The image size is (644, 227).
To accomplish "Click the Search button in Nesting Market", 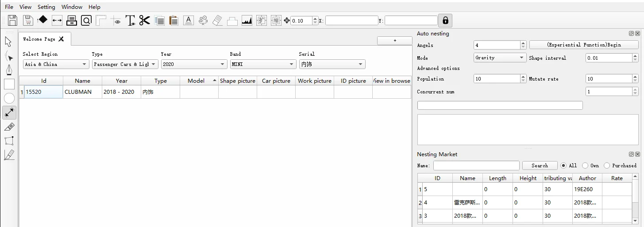I will [540, 165].
